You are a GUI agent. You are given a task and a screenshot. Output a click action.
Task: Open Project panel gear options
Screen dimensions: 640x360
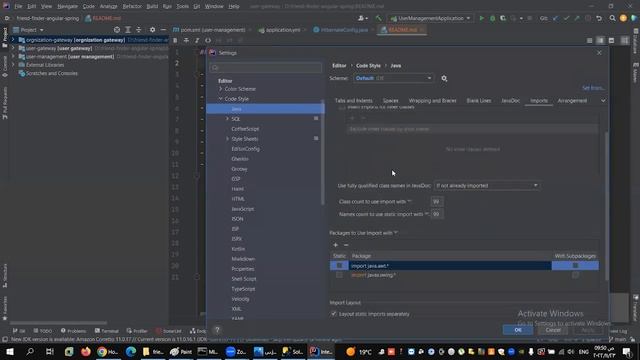[152, 30]
